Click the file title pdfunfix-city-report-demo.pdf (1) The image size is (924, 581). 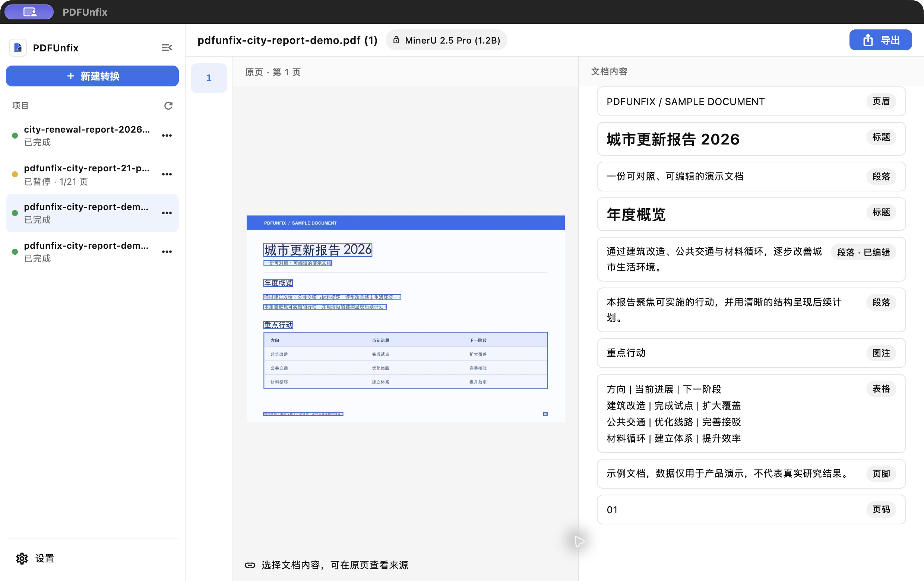click(287, 40)
